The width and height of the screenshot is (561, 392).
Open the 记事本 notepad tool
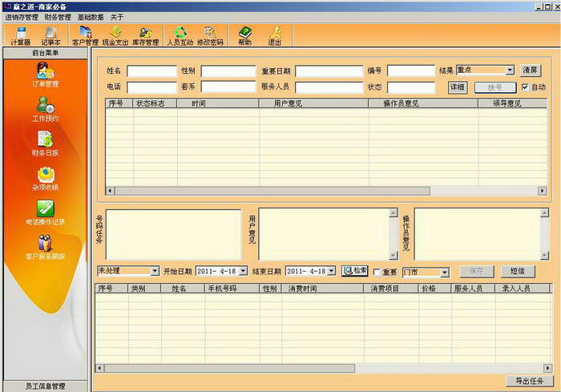pyautogui.click(x=50, y=36)
